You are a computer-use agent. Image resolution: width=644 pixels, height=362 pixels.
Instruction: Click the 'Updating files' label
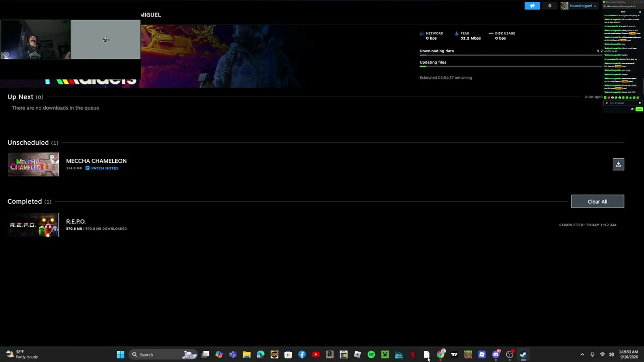(433, 62)
